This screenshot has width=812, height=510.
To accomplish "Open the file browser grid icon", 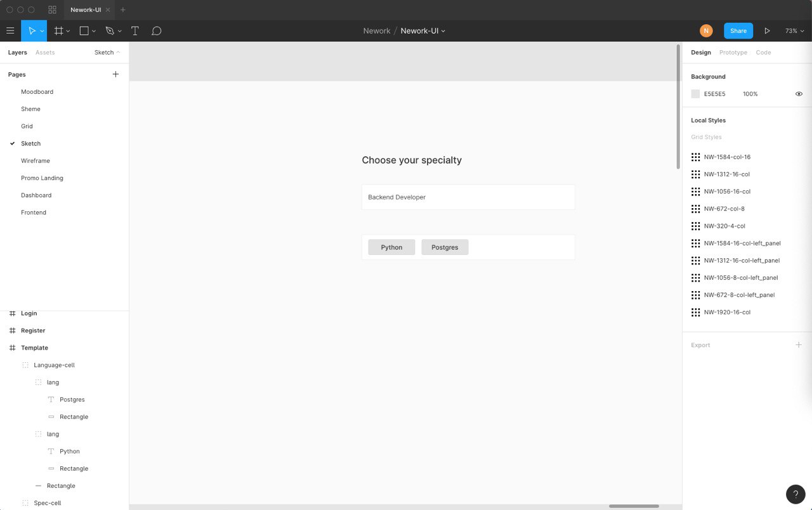I will [x=52, y=10].
